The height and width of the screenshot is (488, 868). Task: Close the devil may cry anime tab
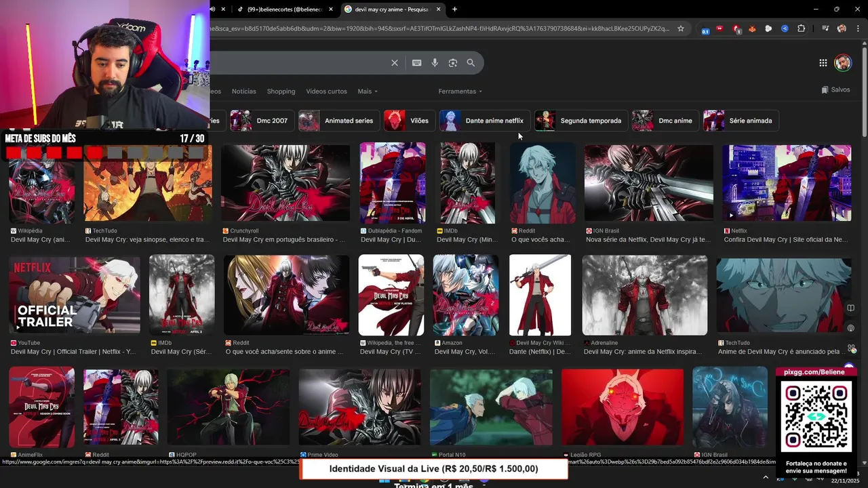(x=438, y=9)
